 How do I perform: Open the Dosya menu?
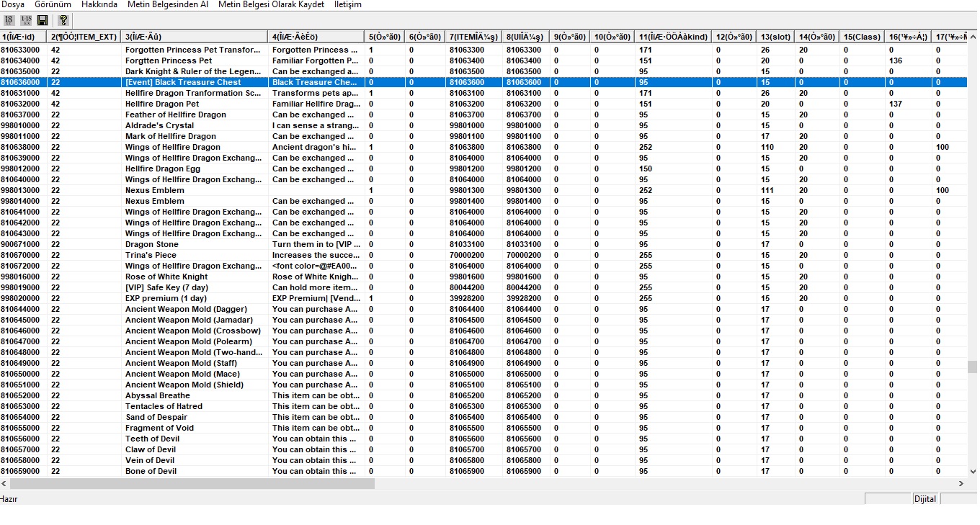coord(12,4)
